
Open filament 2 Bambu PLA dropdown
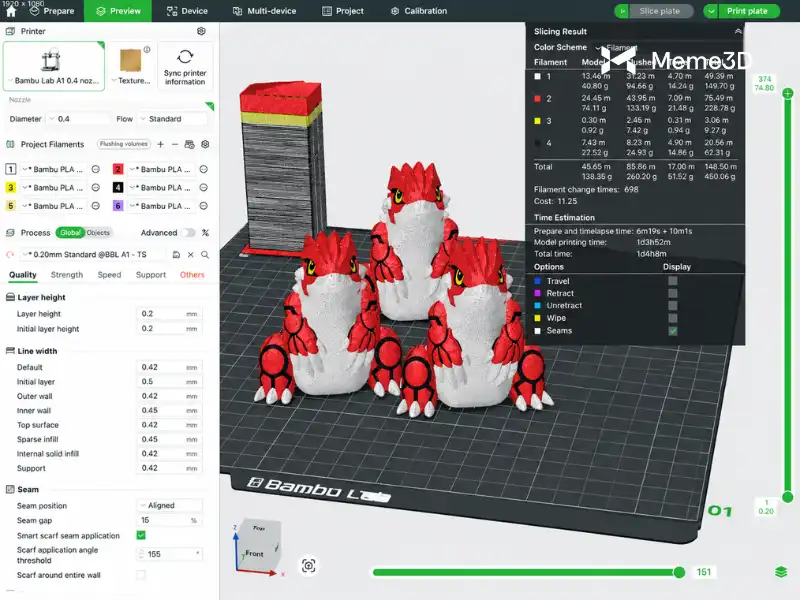[x=161, y=169]
